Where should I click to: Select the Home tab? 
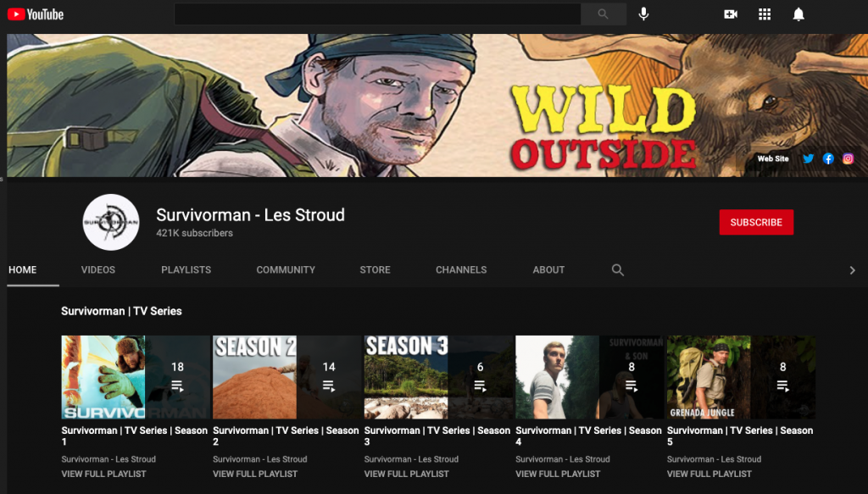pos(23,270)
